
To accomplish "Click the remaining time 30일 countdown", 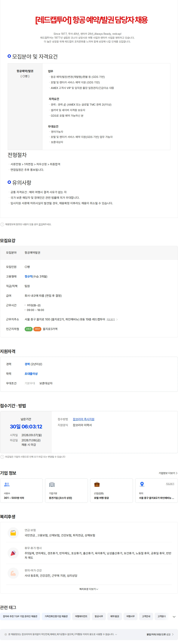I will coord(26,427).
